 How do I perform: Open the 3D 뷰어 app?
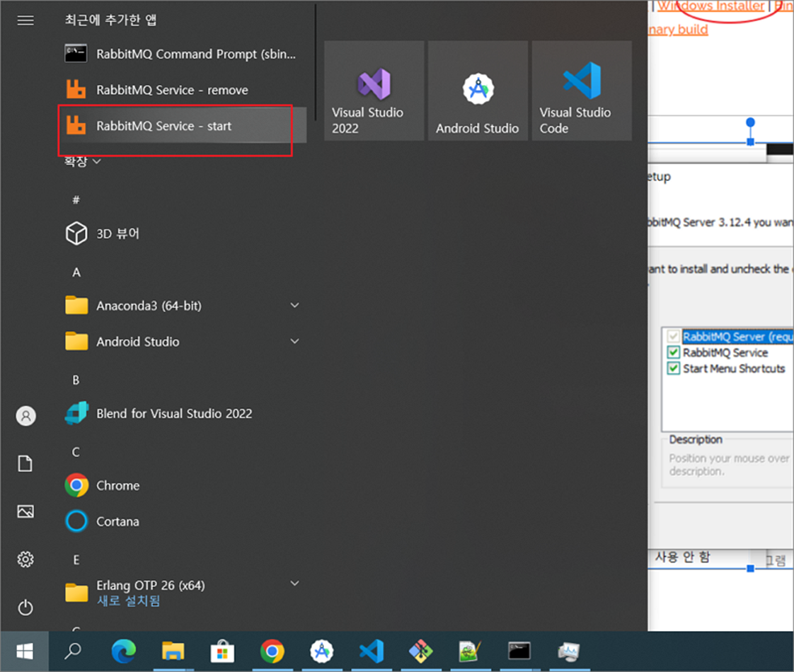coord(183,233)
